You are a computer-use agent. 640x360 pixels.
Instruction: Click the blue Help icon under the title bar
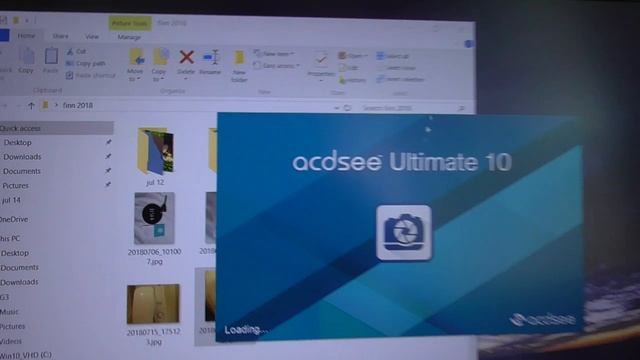[469, 43]
